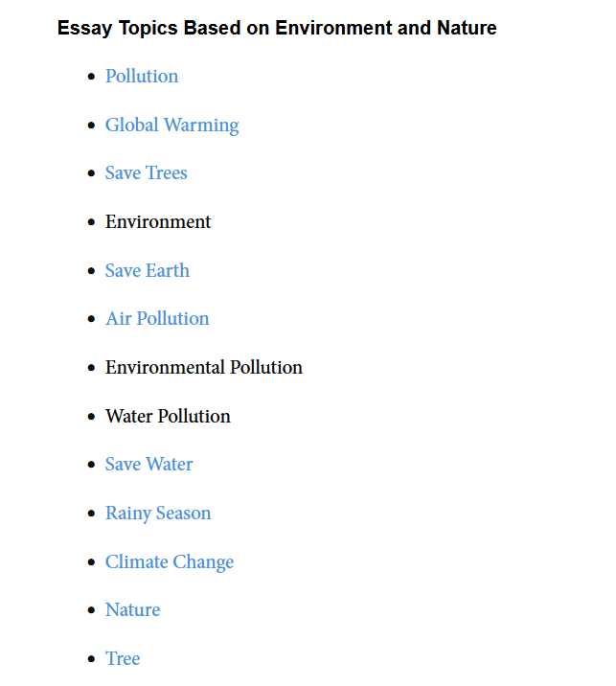
Task: Click the Water Pollution list entry
Action: [168, 417]
